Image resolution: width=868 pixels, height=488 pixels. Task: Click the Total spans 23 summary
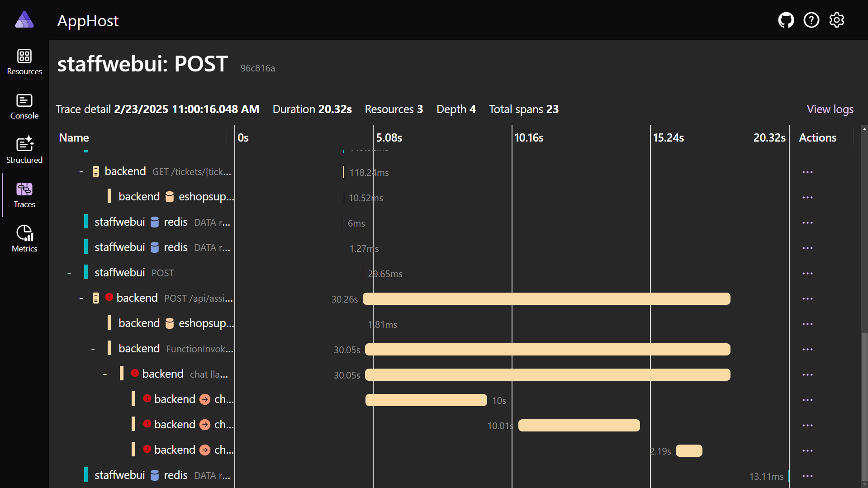click(524, 109)
